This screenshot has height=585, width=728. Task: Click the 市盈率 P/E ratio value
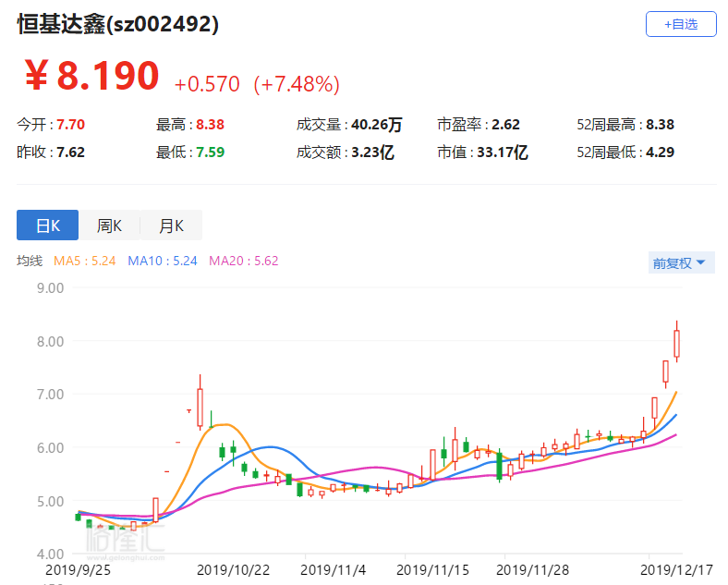click(x=505, y=125)
